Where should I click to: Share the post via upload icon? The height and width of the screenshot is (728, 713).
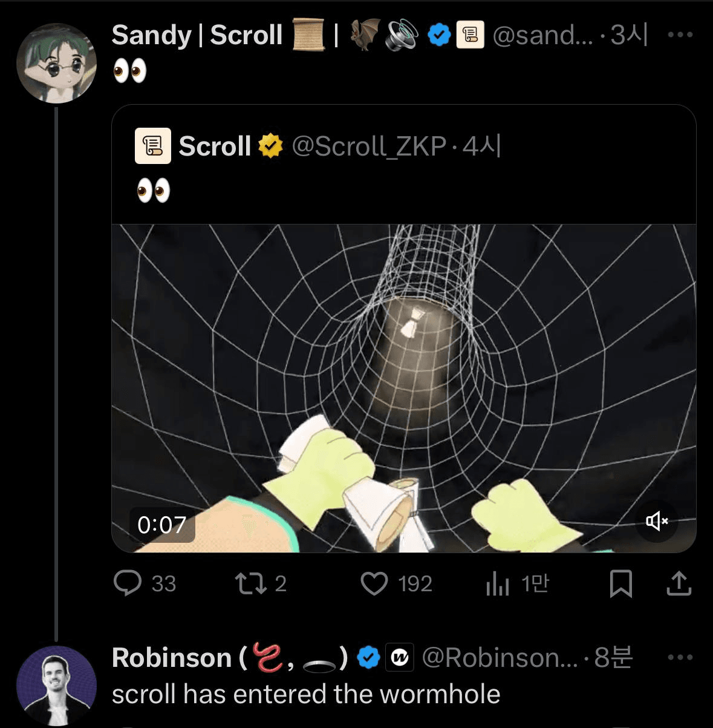679,583
